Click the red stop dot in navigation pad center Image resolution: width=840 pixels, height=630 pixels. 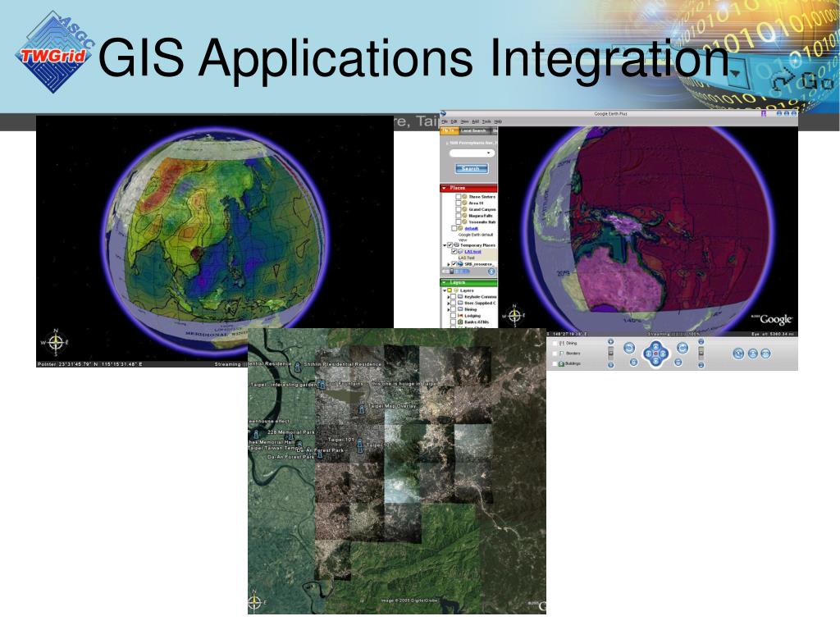[655, 354]
